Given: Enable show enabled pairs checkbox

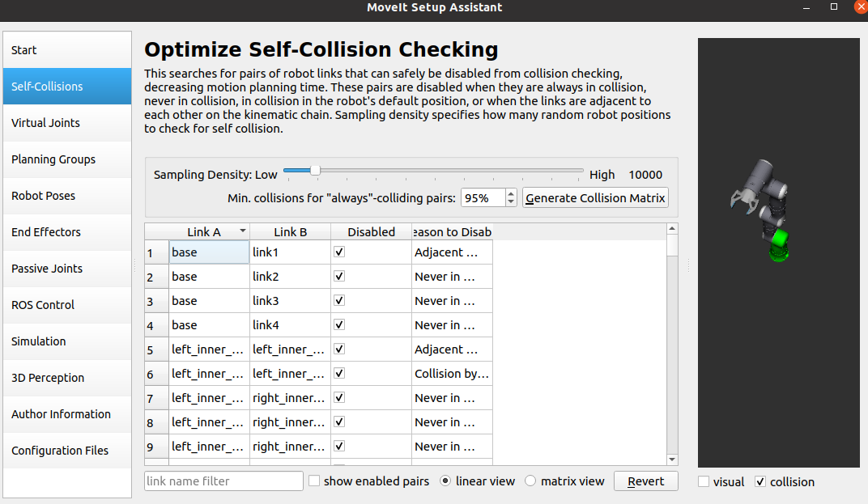Looking at the screenshot, I should [x=314, y=481].
